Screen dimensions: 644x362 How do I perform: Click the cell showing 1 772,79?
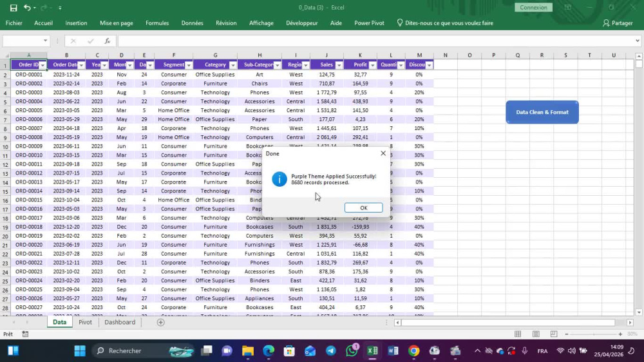[327, 93]
